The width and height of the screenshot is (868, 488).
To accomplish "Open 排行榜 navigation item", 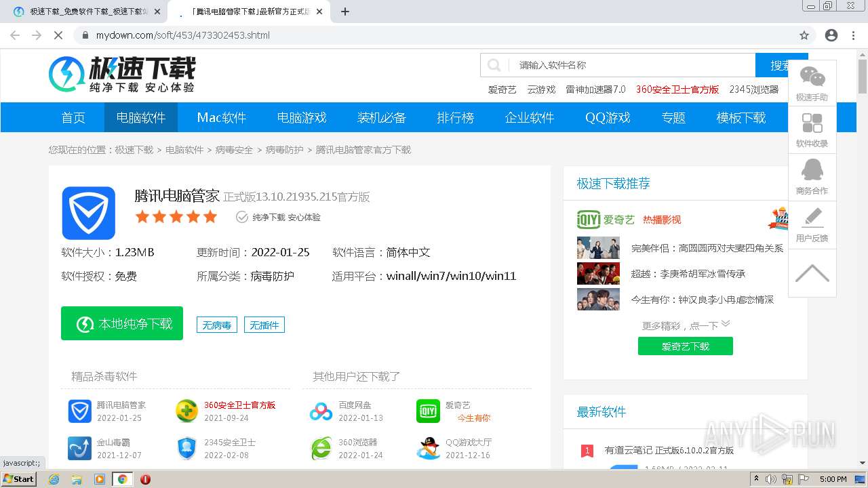I will 456,118.
